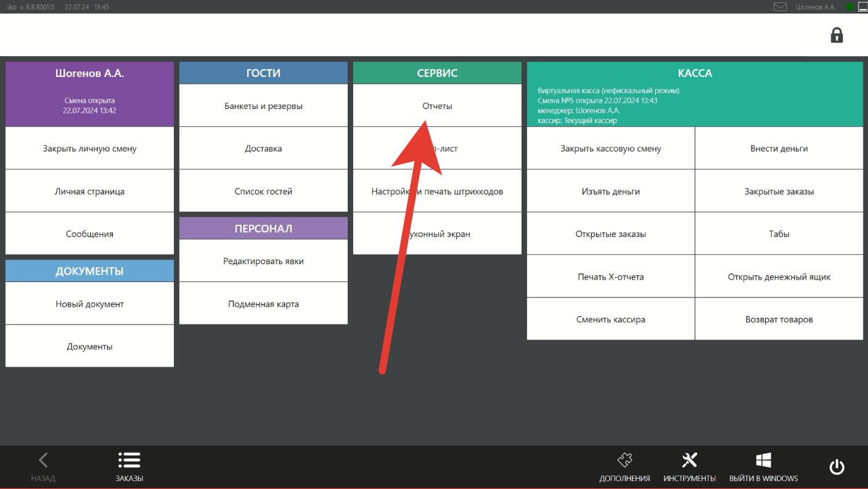Click the lock screen padlock icon
The image size is (868, 489).
837,35
